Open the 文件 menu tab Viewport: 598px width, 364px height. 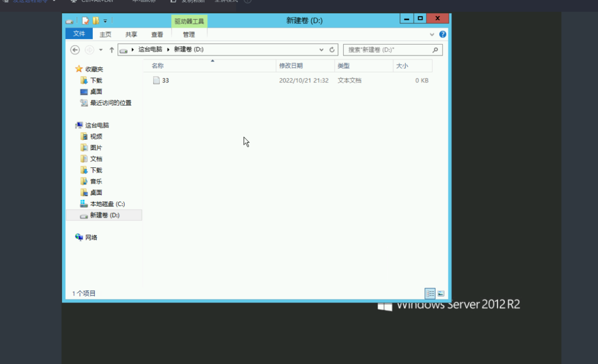click(x=79, y=34)
